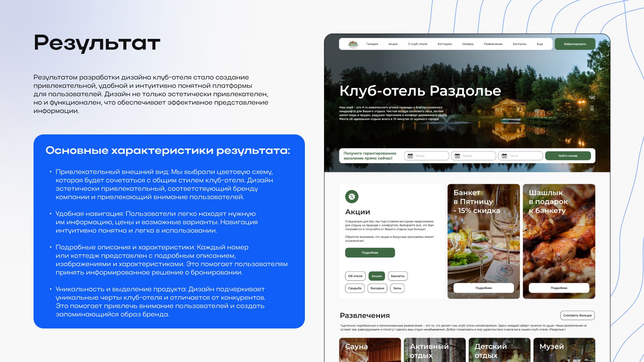Click Подробнее on the Шашлык в подарок card

click(x=559, y=288)
